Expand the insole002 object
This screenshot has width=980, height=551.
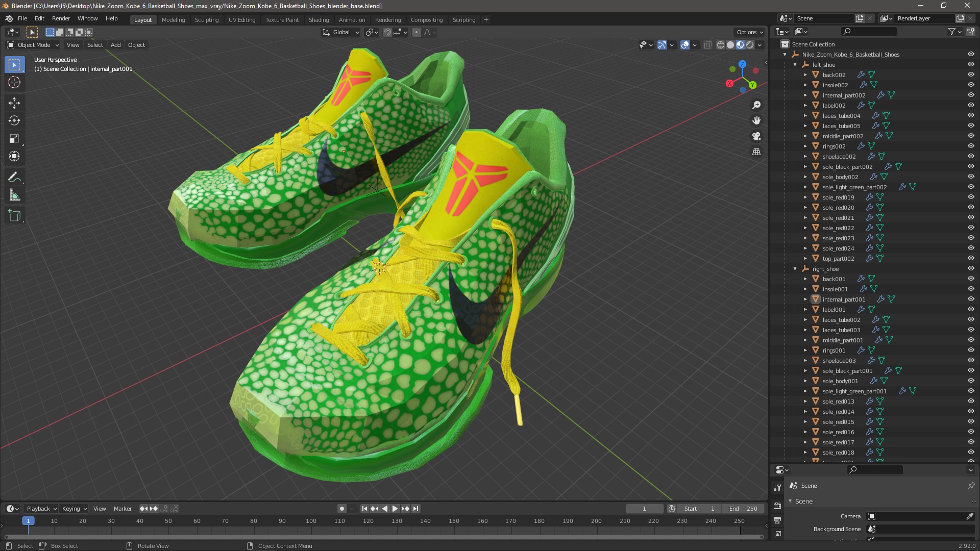[x=805, y=85]
